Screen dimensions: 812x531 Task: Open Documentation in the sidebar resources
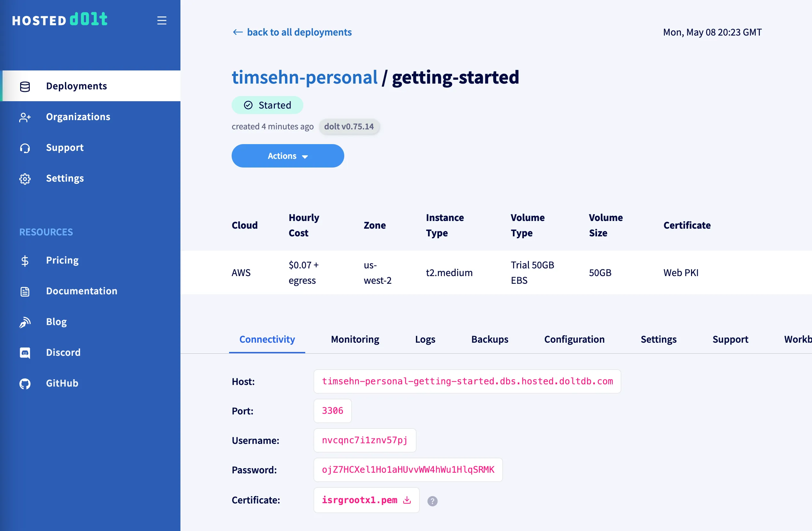pos(82,291)
